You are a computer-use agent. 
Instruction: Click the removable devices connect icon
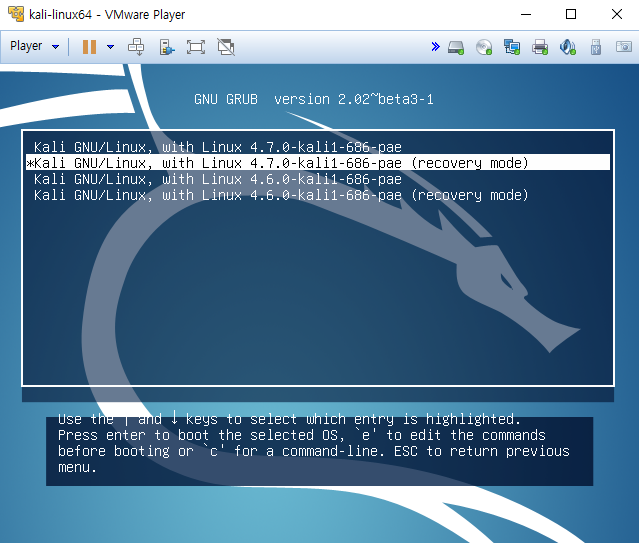tap(167, 47)
